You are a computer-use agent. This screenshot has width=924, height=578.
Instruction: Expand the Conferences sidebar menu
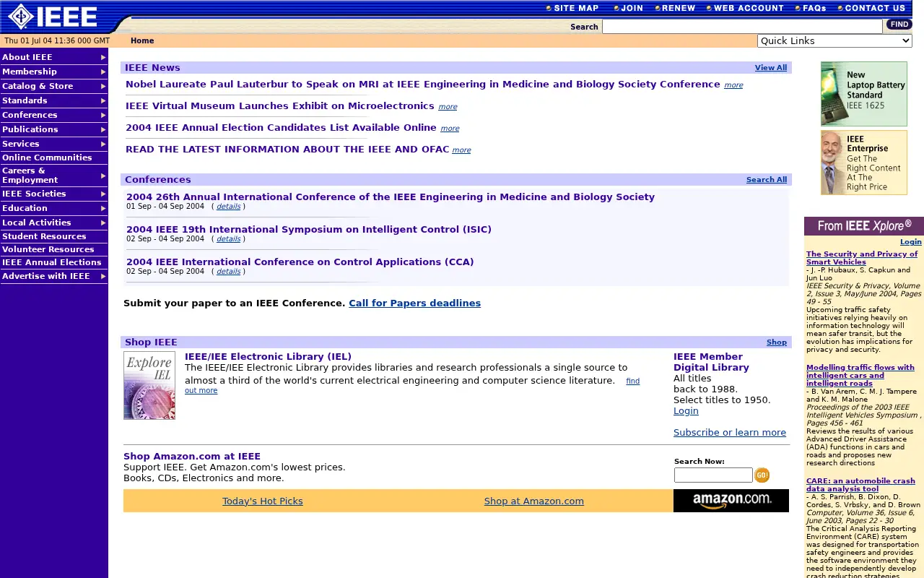pyautogui.click(x=54, y=115)
